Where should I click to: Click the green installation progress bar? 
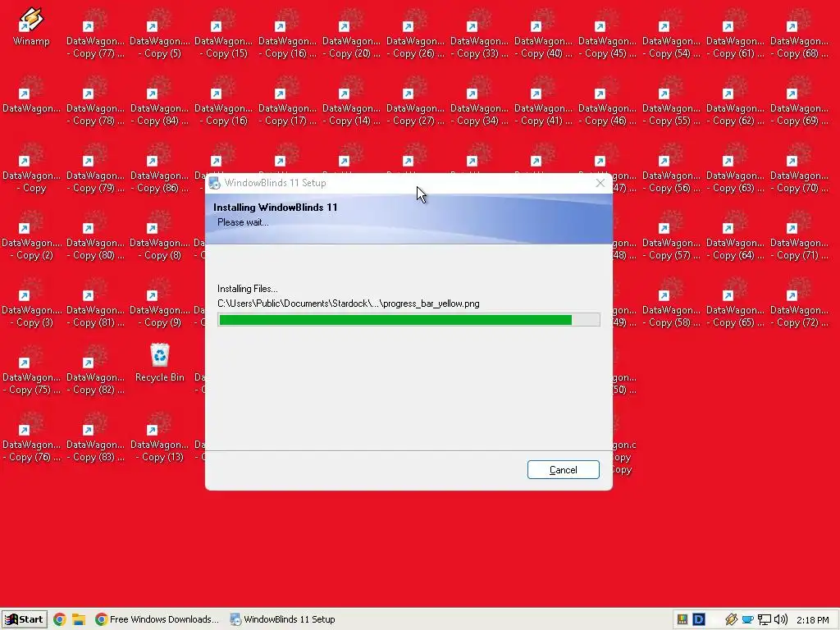409,320
